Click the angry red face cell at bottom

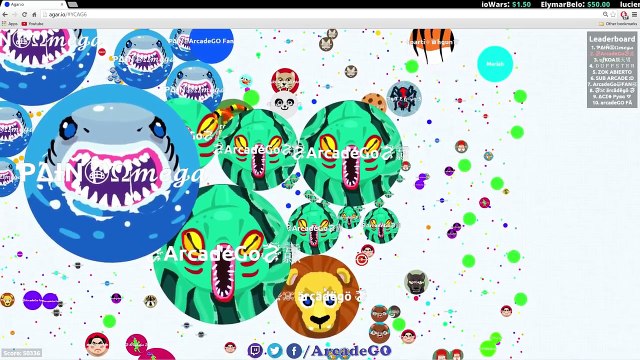pyautogui.click(x=97, y=344)
